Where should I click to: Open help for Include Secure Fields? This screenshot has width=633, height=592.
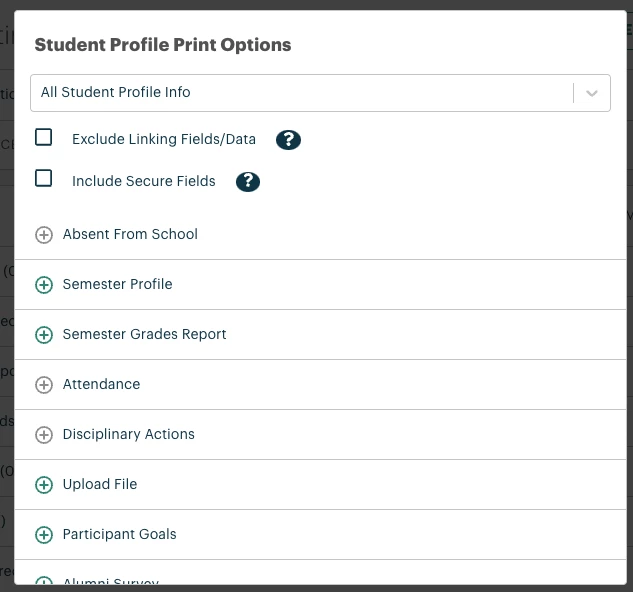tap(248, 182)
